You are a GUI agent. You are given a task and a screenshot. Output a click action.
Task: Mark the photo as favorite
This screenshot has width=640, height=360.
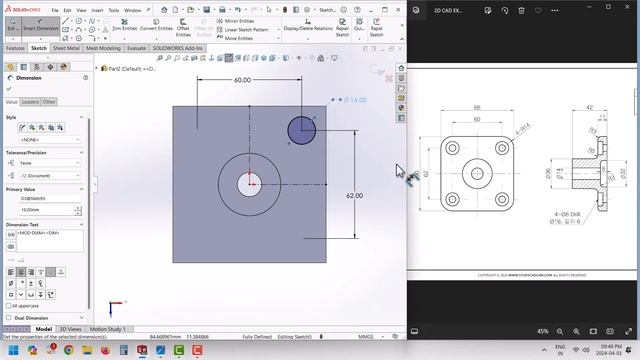click(538, 11)
